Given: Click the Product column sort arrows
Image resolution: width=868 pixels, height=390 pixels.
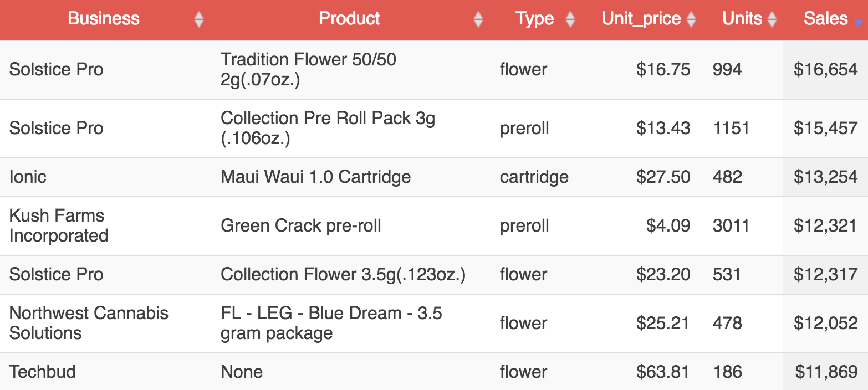Looking at the screenshot, I should [x=478, y=20].
